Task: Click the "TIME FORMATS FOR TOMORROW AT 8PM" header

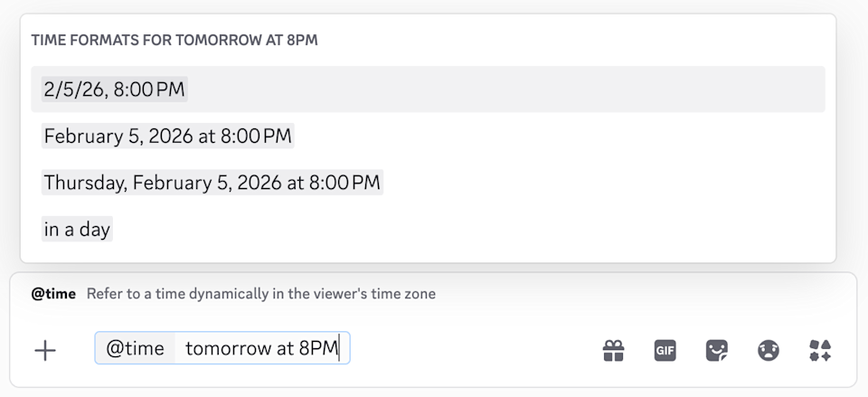Action: click(174, 41)
